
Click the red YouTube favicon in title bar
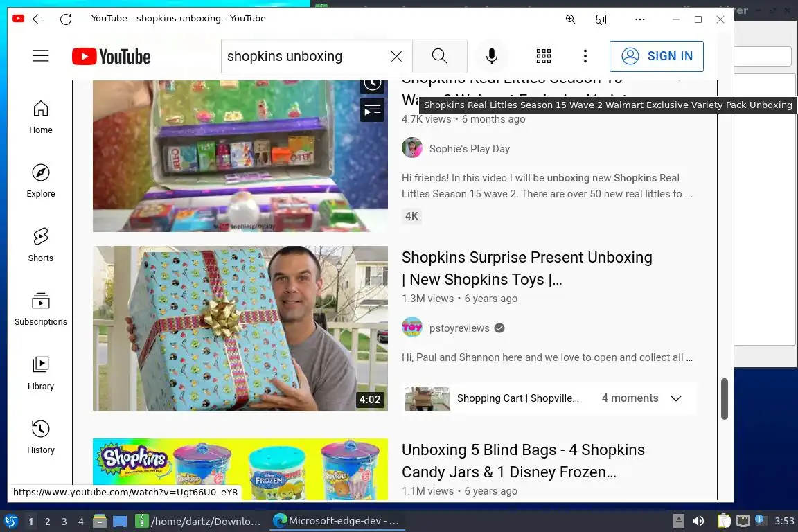pyautogui.click(x=18, y=19)
